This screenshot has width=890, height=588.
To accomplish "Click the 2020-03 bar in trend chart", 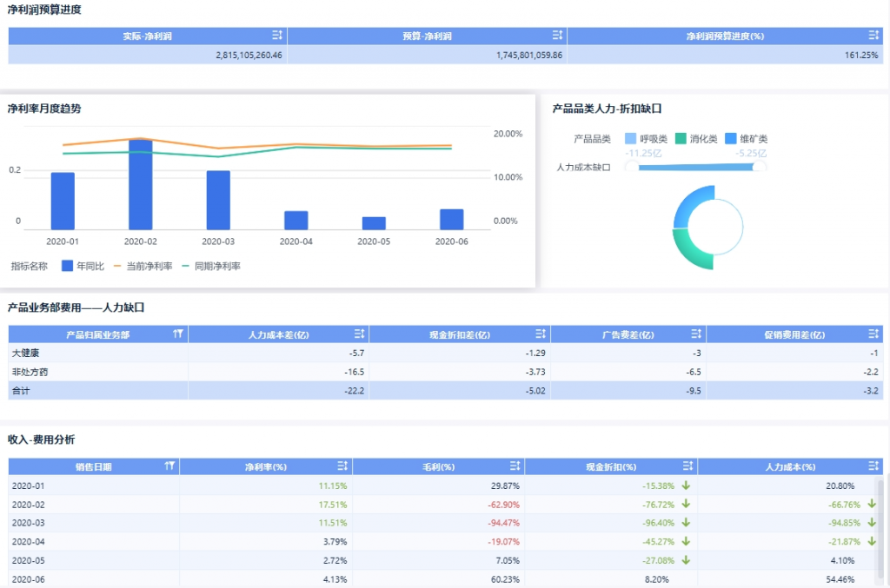I will 218,200.
